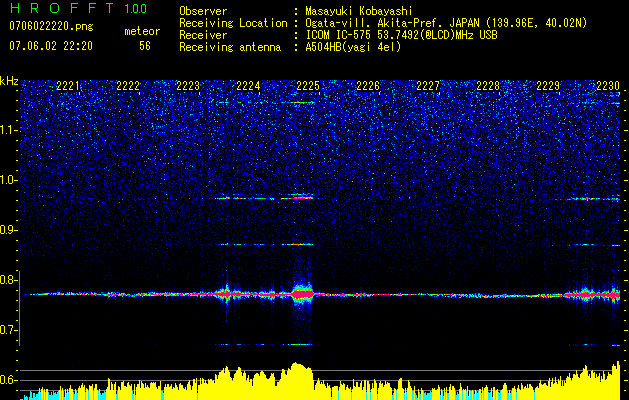
Task: Click the 2225 time marker
Action: 308,86
